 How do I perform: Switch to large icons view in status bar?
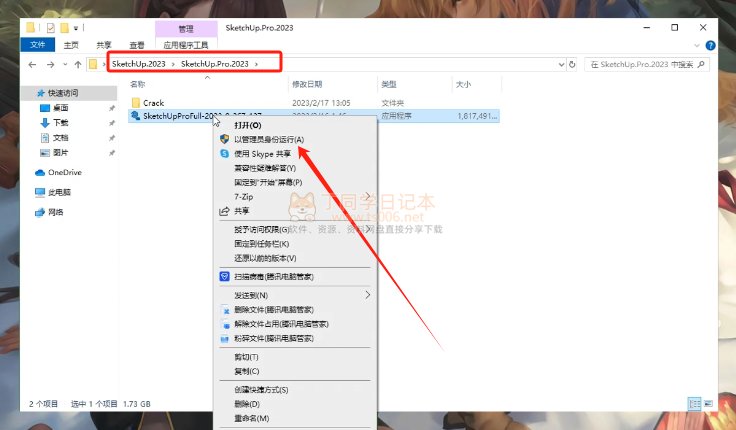(x=708, y=404)
